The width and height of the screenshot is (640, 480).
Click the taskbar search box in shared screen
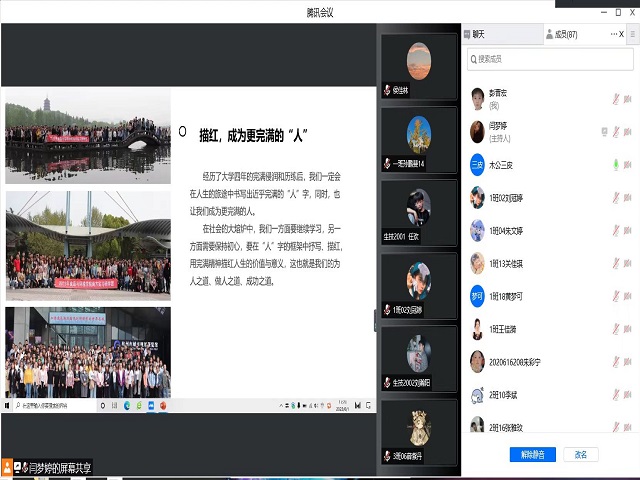[54, 405]
